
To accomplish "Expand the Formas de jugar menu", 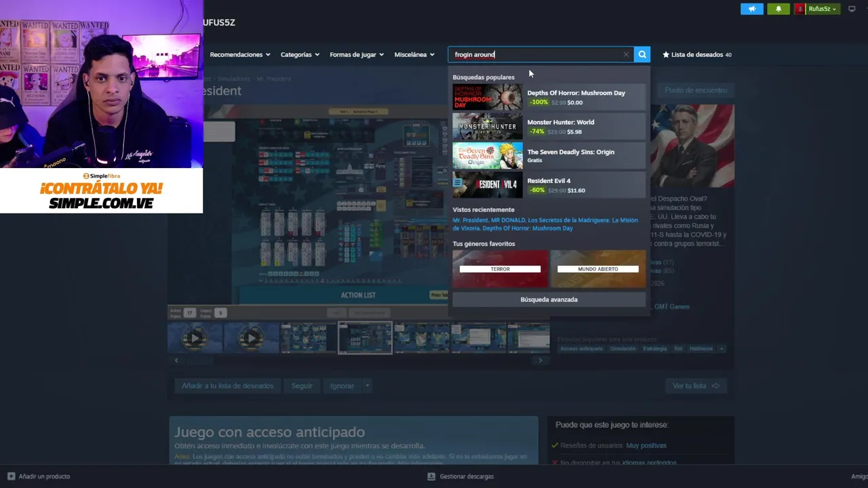I will [357, 54].
